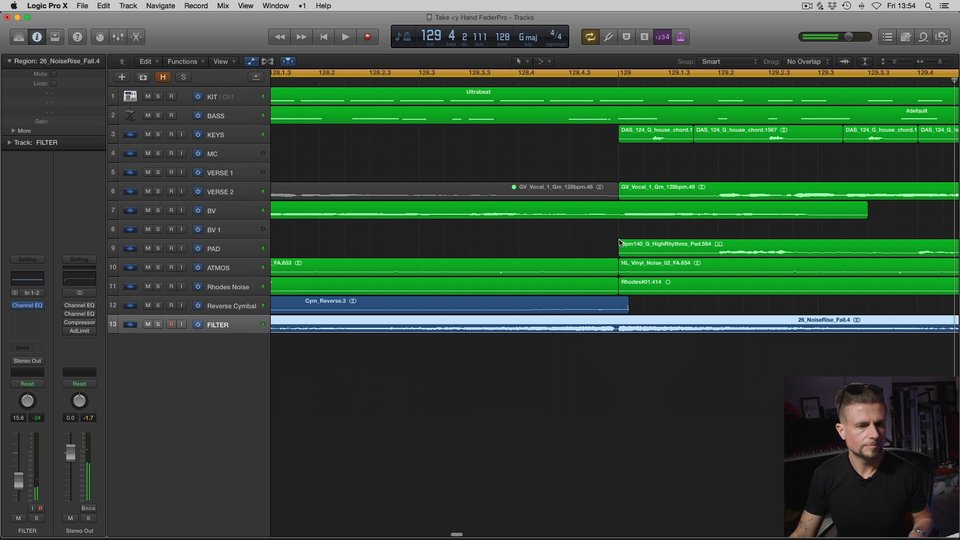Duplicate track with the plus-box icon

[143, 77]
